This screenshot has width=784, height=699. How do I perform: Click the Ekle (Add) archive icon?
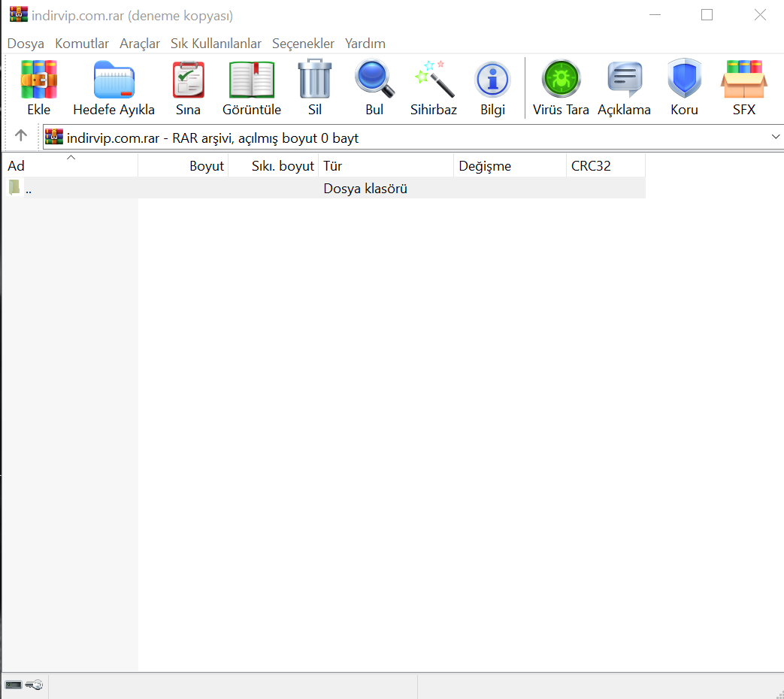39,80
